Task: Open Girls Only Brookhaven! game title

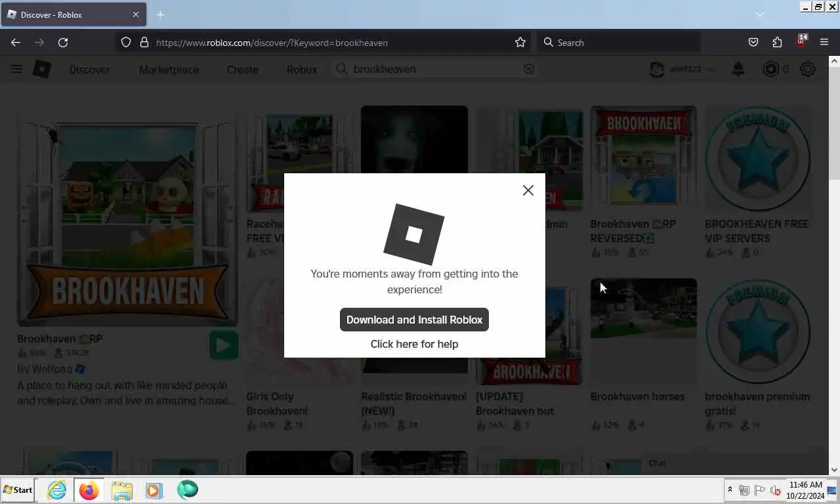Action: [277, 404]
